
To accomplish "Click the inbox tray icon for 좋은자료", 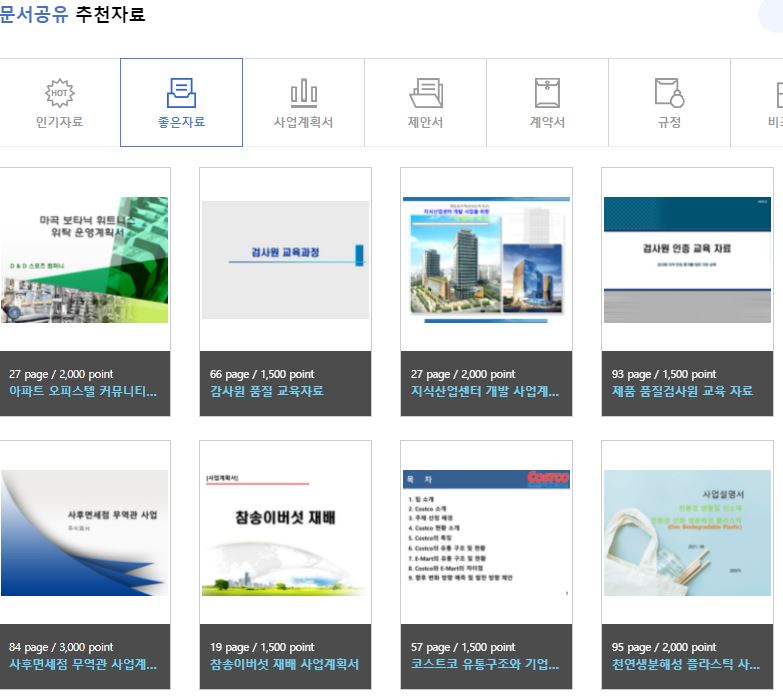I will (181, 93).
